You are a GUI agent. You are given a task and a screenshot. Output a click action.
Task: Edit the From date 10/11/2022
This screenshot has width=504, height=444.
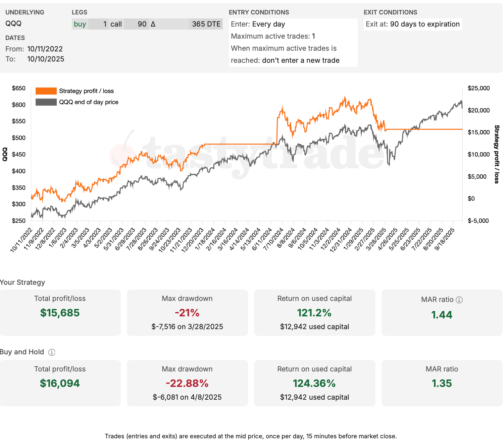pos(45,49)
